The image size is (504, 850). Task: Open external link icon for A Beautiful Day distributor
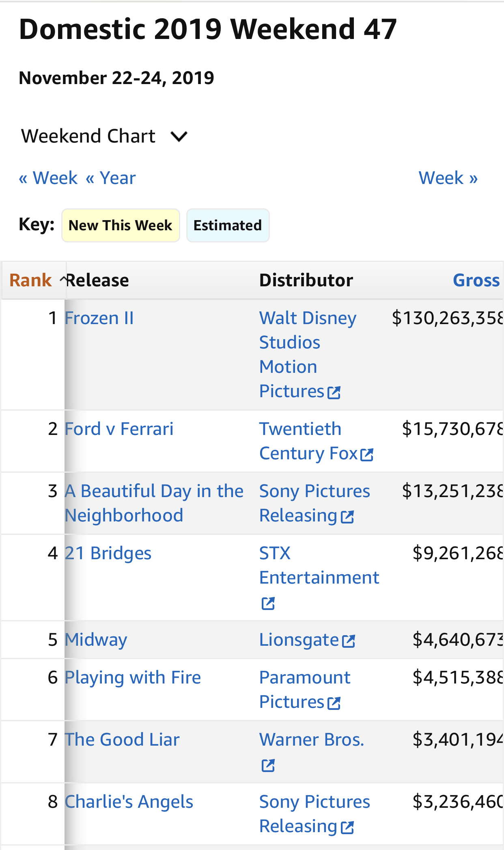347,517
